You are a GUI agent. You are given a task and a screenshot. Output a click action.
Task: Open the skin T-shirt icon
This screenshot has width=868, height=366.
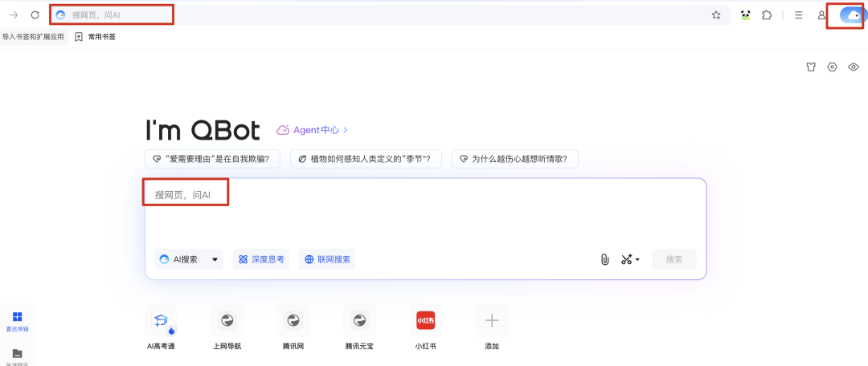811,67
